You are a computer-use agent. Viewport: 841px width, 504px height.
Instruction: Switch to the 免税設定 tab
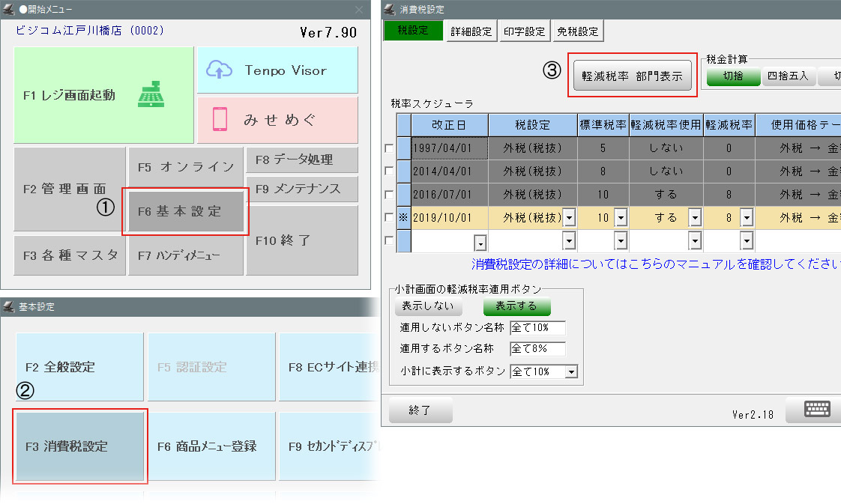[577, 31]
